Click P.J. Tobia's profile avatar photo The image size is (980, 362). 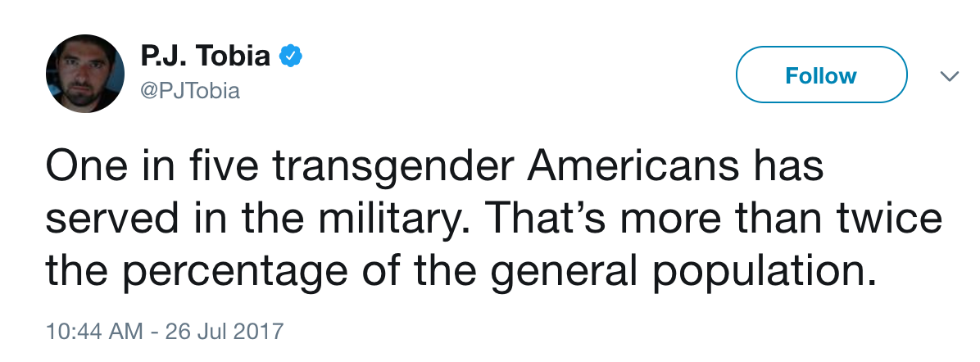tap(83, 75)
